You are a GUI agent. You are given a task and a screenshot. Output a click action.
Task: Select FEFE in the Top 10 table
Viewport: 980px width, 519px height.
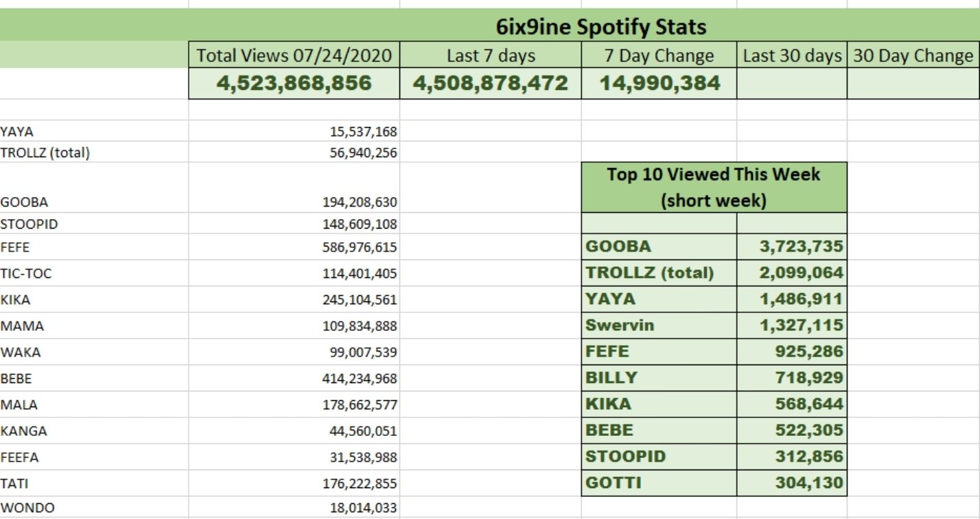[x=607, y=351]
